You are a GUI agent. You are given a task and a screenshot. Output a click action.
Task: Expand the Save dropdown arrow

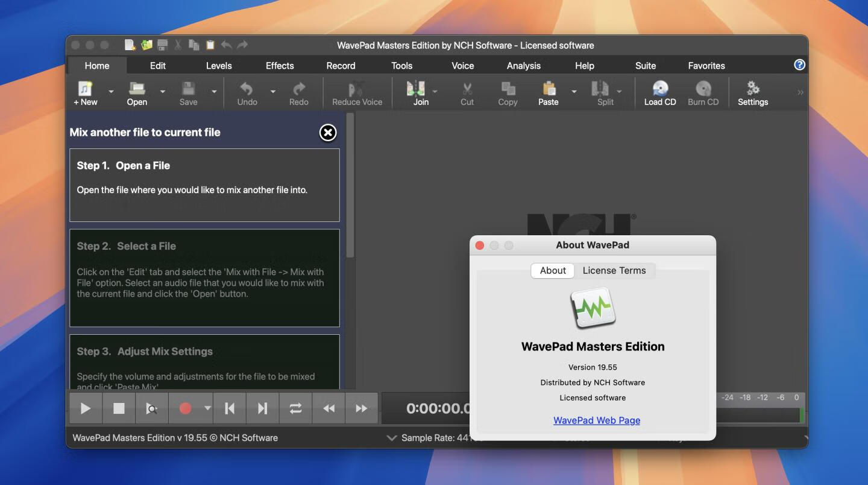click(214, 92)
